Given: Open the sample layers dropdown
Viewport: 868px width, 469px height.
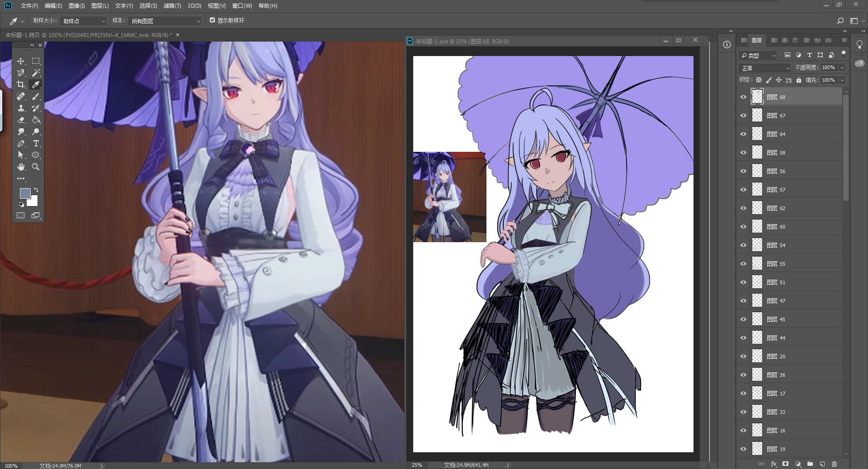Looking at the screenshot, I should (165, 21).
